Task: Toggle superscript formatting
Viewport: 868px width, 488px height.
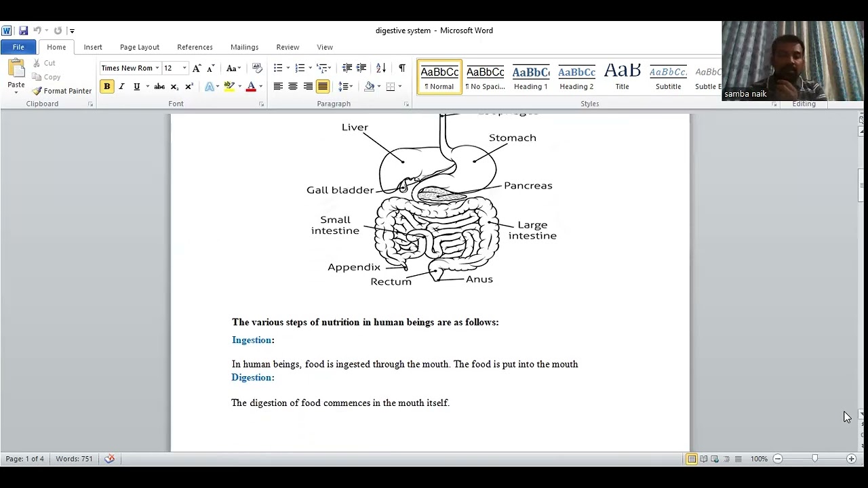Action: [189, 86]
